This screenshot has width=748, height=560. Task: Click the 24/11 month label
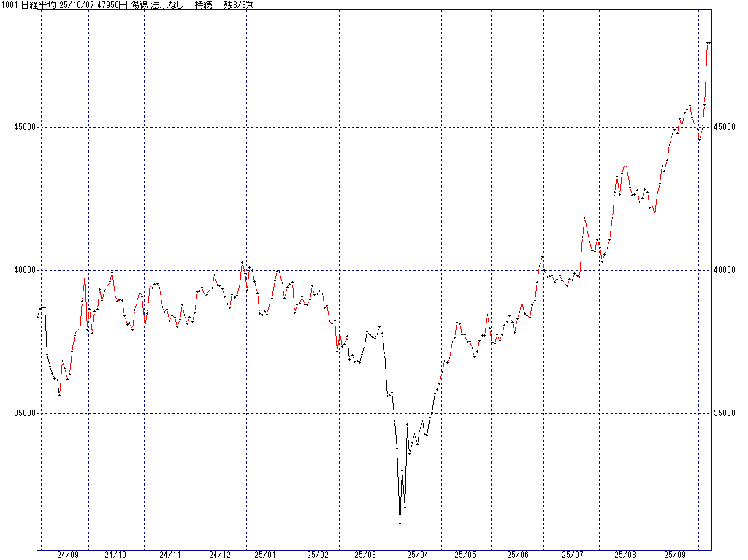point(169,554)
